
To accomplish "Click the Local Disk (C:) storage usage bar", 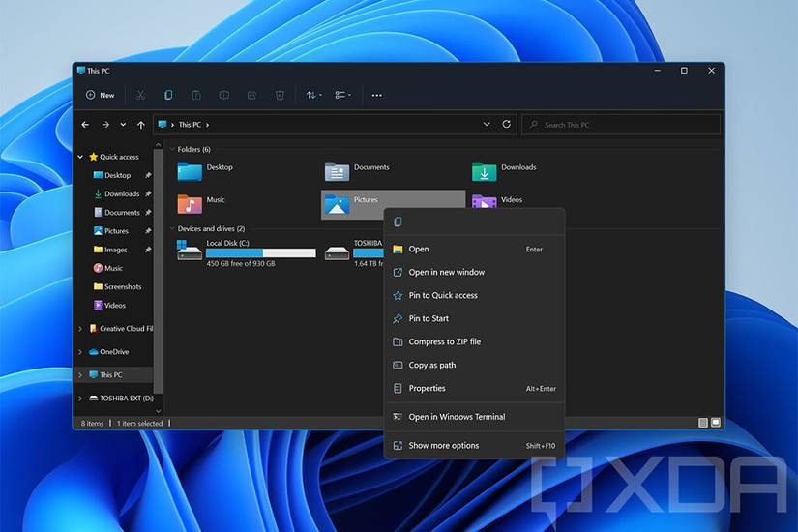I will pyautogui.click(x=261, y=253).
